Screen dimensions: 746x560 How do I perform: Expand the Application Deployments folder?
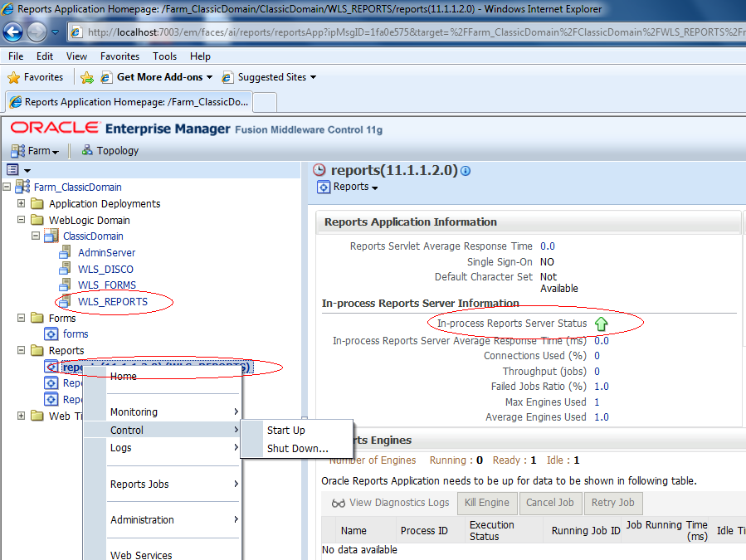click(x=21, y=203)
